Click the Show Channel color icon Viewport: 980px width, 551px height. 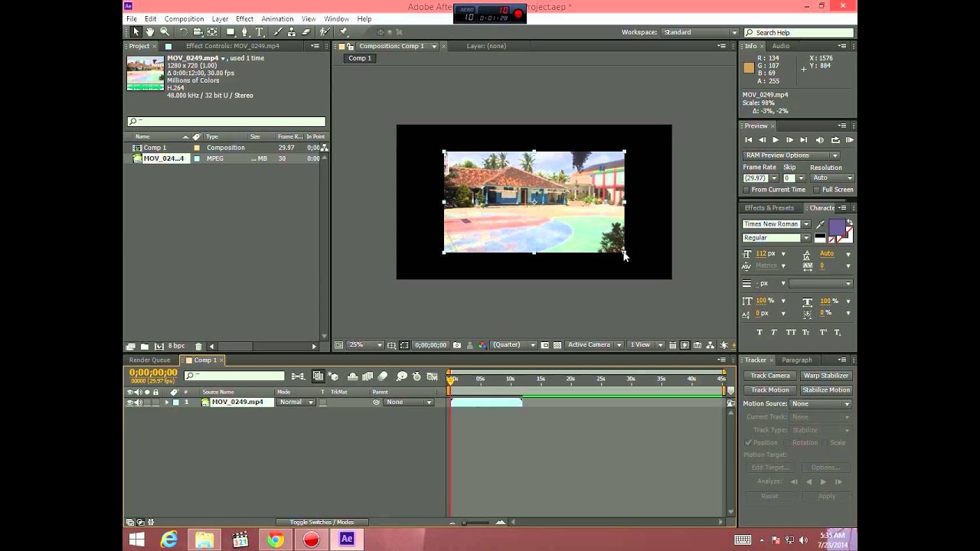(482, 345)
